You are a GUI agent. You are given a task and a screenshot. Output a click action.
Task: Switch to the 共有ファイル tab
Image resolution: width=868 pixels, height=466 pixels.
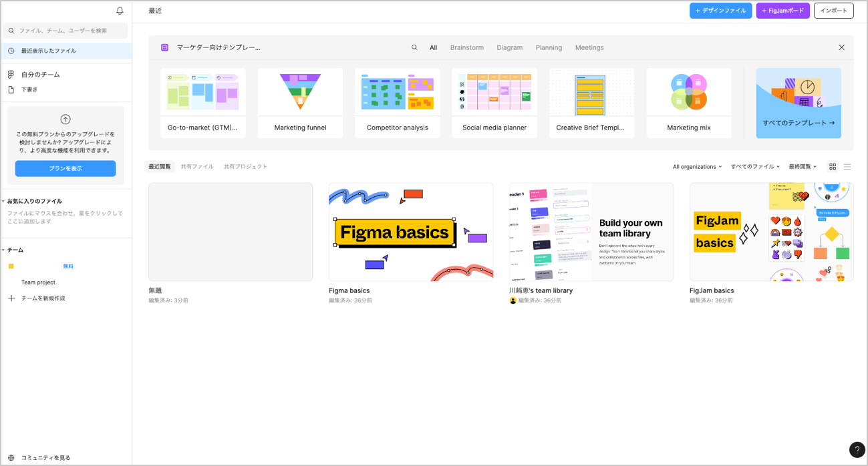(x=197, y=167)
